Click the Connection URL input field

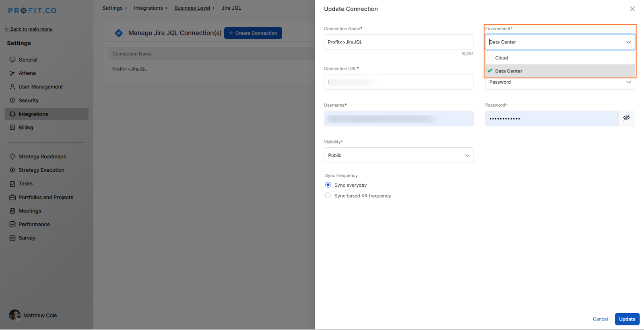click(398, 82)
